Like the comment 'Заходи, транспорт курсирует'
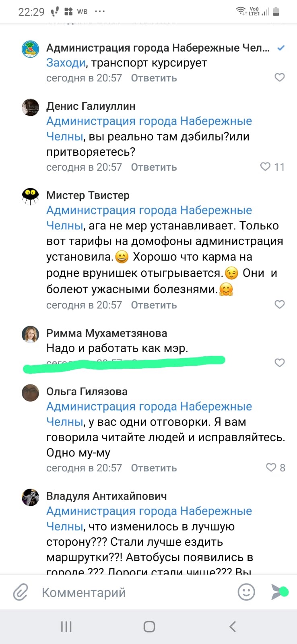 [x=279, y=77]
